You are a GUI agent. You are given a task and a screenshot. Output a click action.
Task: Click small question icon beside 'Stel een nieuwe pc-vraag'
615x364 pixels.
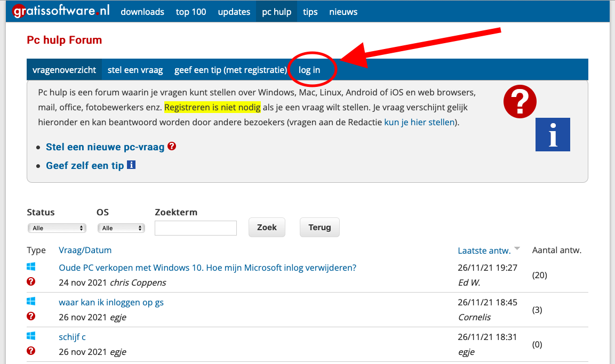tap(172, 146)
